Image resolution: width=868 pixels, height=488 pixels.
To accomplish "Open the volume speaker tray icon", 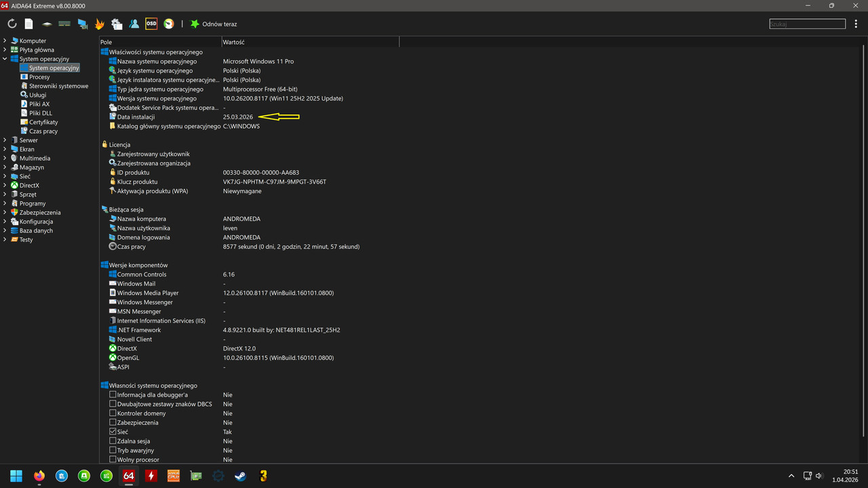I will pos(818,476).
